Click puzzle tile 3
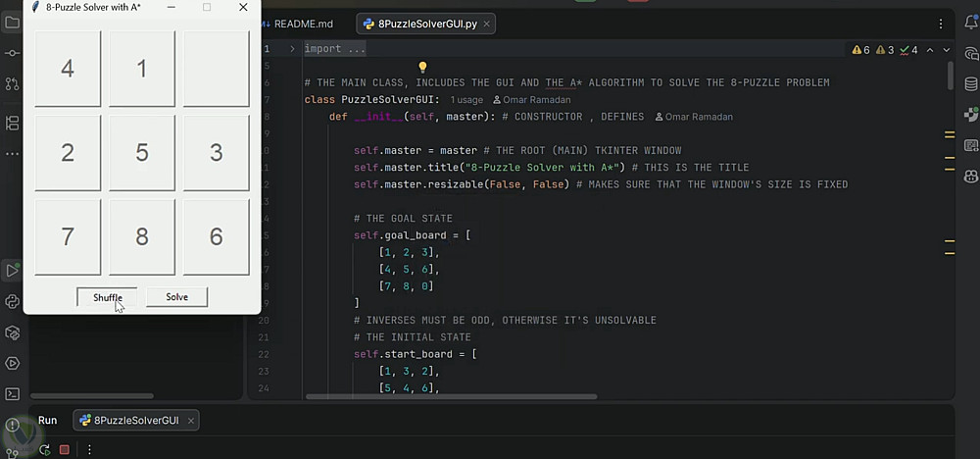 coord(217,153)
